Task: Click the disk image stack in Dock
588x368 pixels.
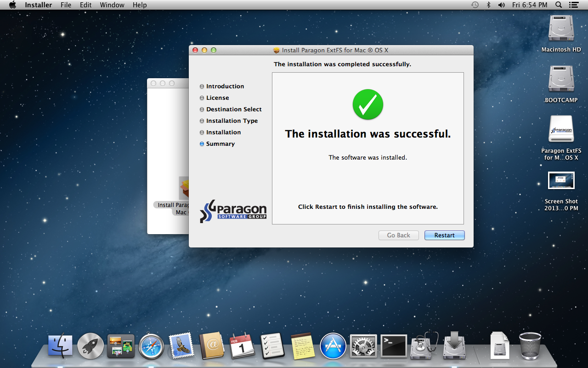Action: coord(499,346)
